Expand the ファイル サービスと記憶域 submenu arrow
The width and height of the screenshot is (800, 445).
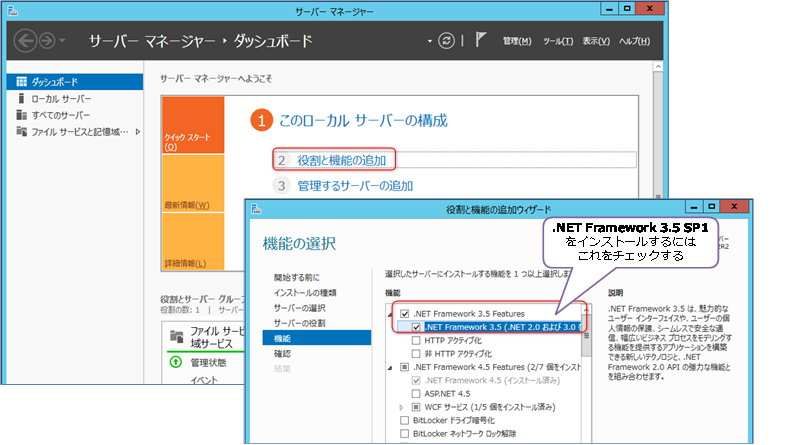pyautogui.click(x=138, y=132)
